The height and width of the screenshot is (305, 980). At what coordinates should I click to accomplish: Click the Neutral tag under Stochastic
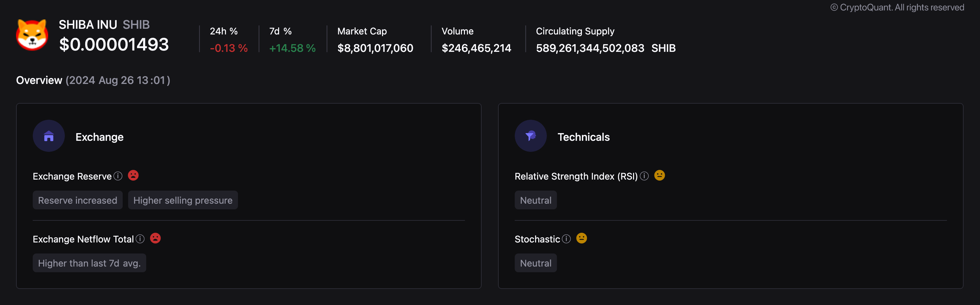pos(535,263)
